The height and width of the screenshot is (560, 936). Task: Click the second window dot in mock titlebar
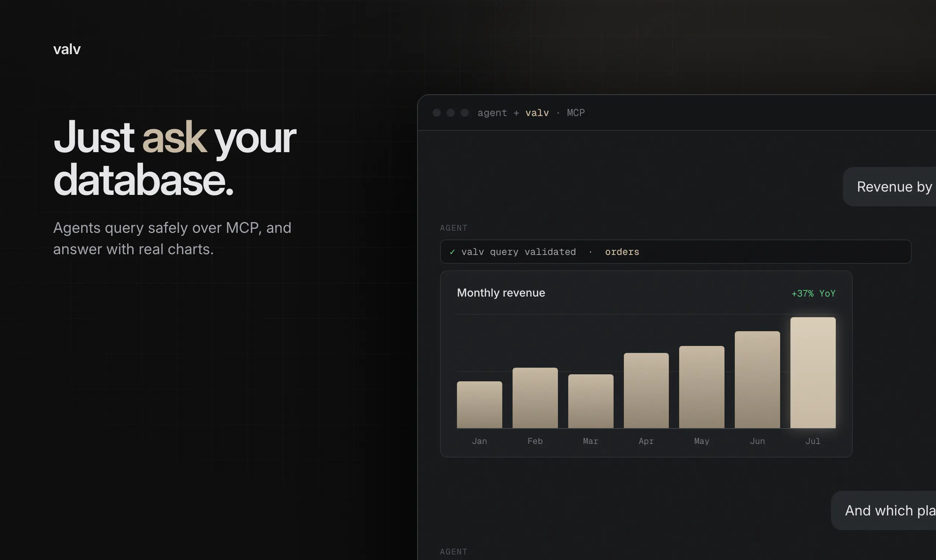(451, 113)
